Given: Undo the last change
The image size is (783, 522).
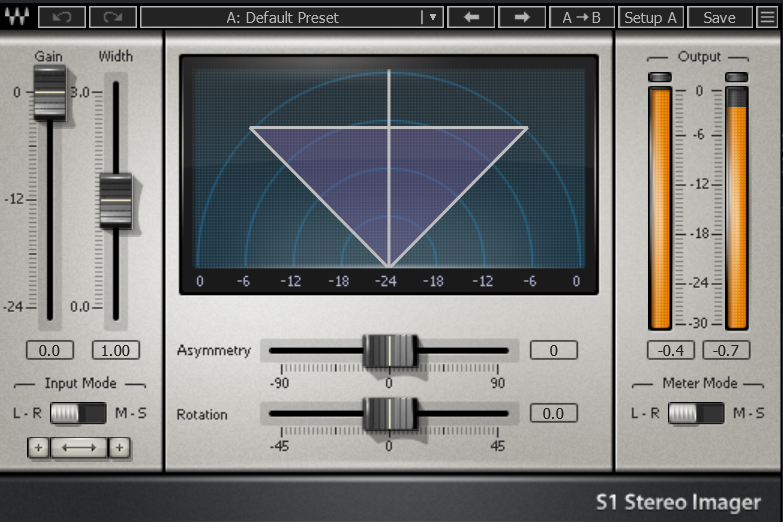Looking at the screenshot, I should click(62, 17).
